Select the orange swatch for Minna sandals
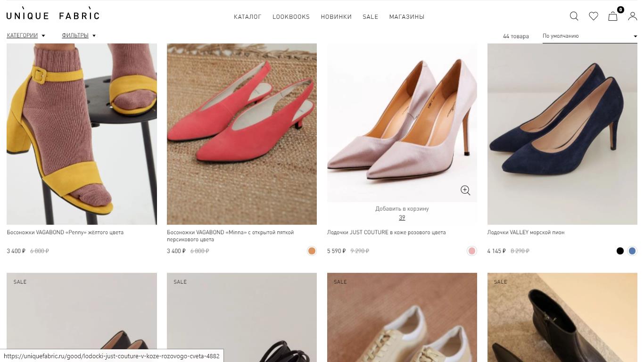Viewport: 644px width, 362px height. coord(312,251)
